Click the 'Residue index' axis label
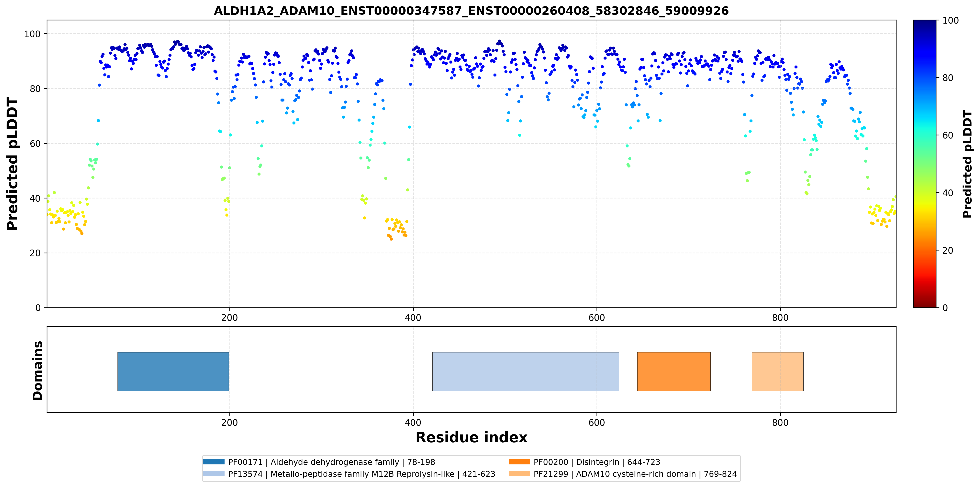 [x=471, y=437]
